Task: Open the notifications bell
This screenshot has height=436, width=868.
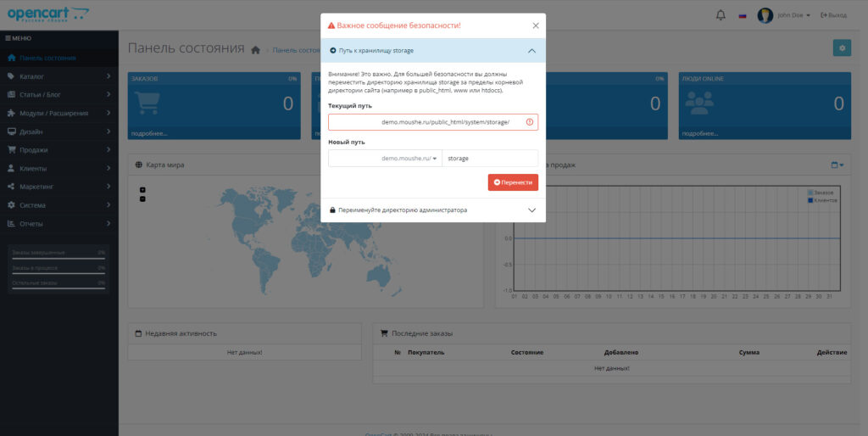Action: (721, 15)
